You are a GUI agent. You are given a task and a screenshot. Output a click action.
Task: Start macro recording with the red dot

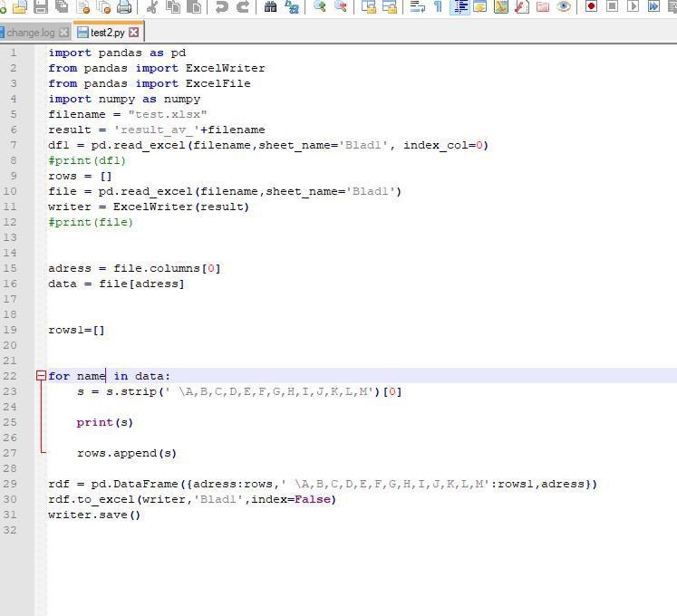[591, 6]
